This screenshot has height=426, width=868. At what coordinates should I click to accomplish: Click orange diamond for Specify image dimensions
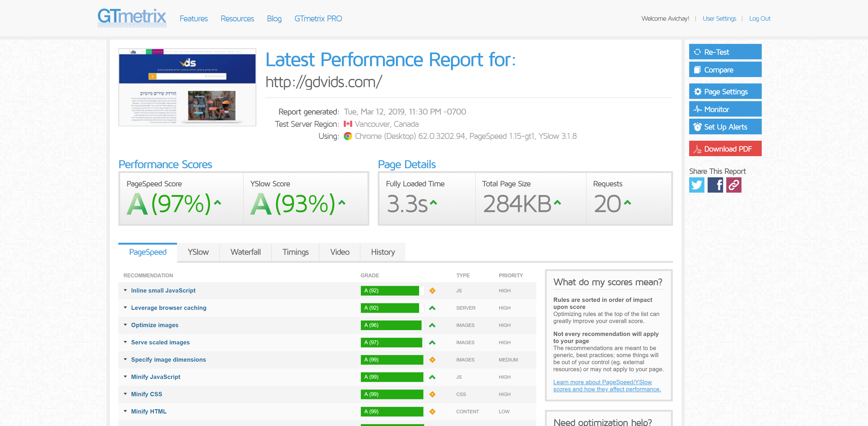(432, 360)
